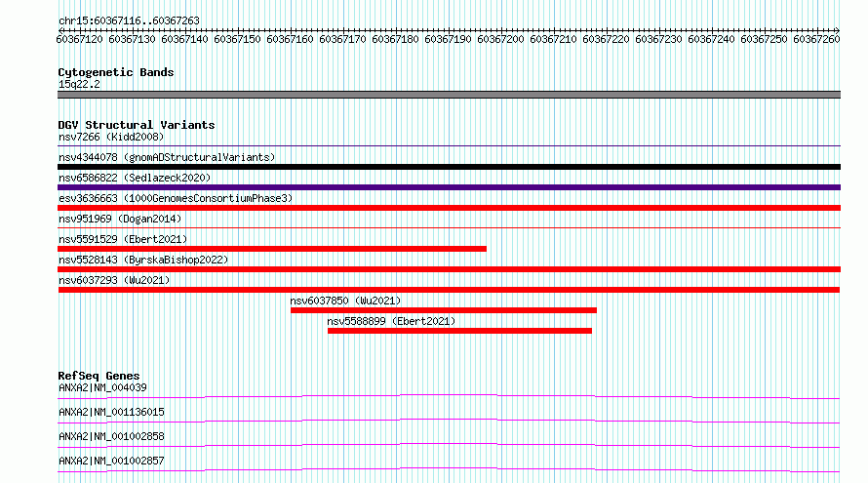Click the magenta line of ANXA2|NM_004039
This screenshot has height=483, width=868.
pos(449,396)
